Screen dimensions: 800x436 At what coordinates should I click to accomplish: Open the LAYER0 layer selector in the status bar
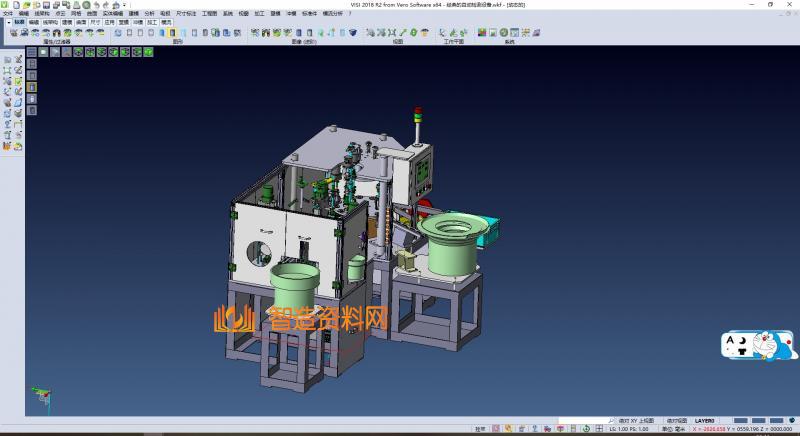point(705,421)
